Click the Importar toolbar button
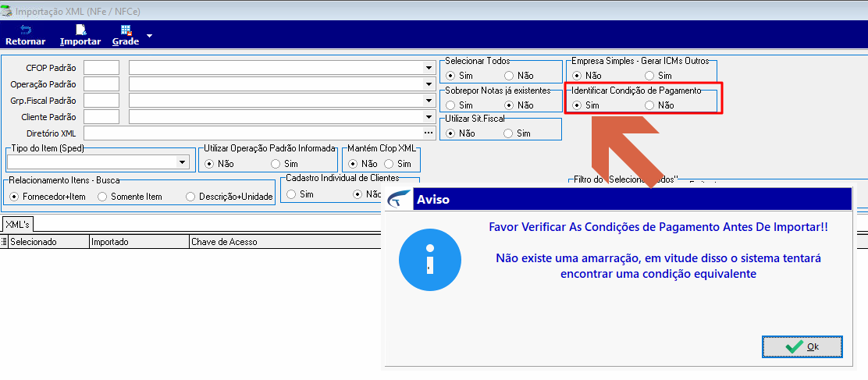The width and height of the screenshot is (868, 380). coord(80,35)
